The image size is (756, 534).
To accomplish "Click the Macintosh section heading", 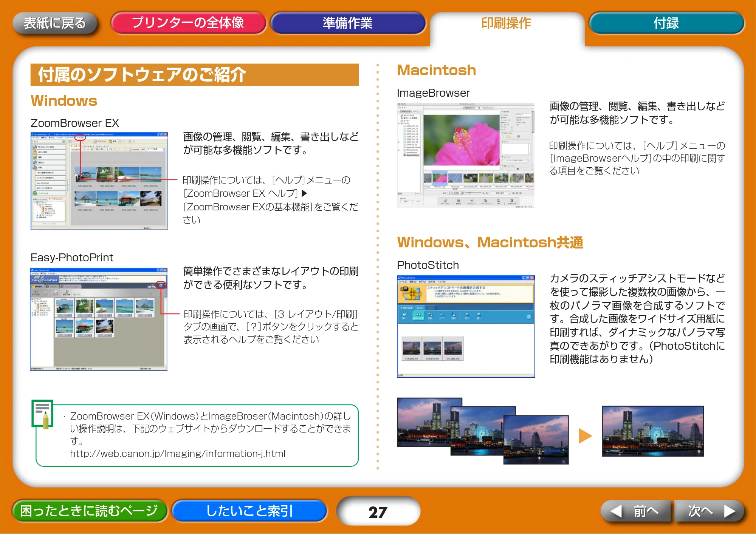I will pos(437,70).
